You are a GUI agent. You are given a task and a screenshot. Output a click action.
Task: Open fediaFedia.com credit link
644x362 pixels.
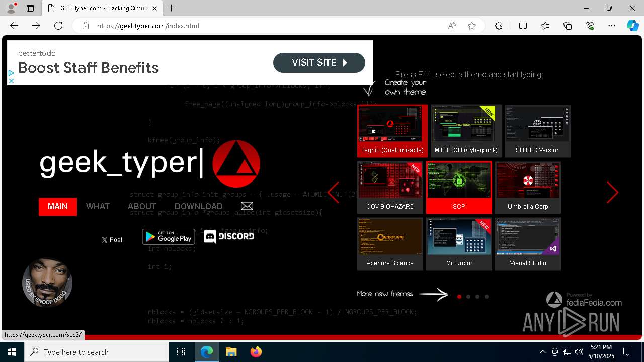pos(584,300)
